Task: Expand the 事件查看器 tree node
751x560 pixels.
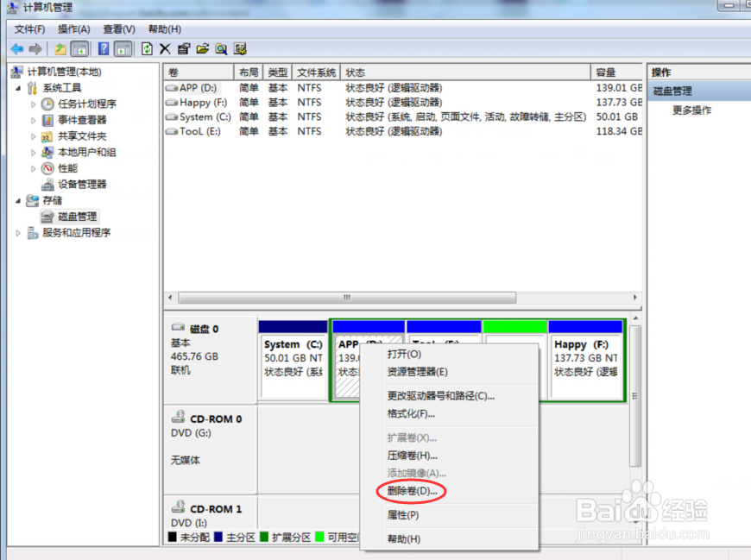Action: (x=34, y=119)
